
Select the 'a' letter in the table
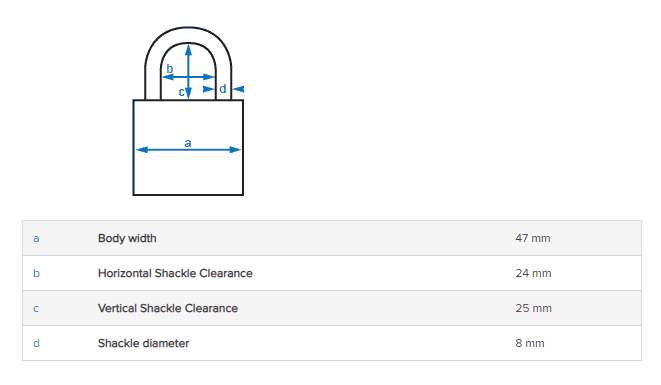[x=36, y=238]
